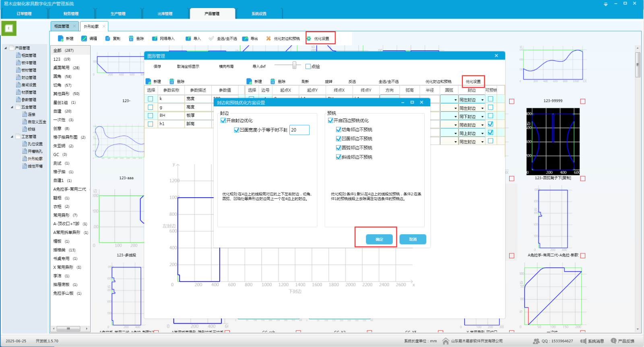The height and width of the screenshot is (347, 644).
Task: Collapse the 工艺管理 tree node
Action: [12, 136]
